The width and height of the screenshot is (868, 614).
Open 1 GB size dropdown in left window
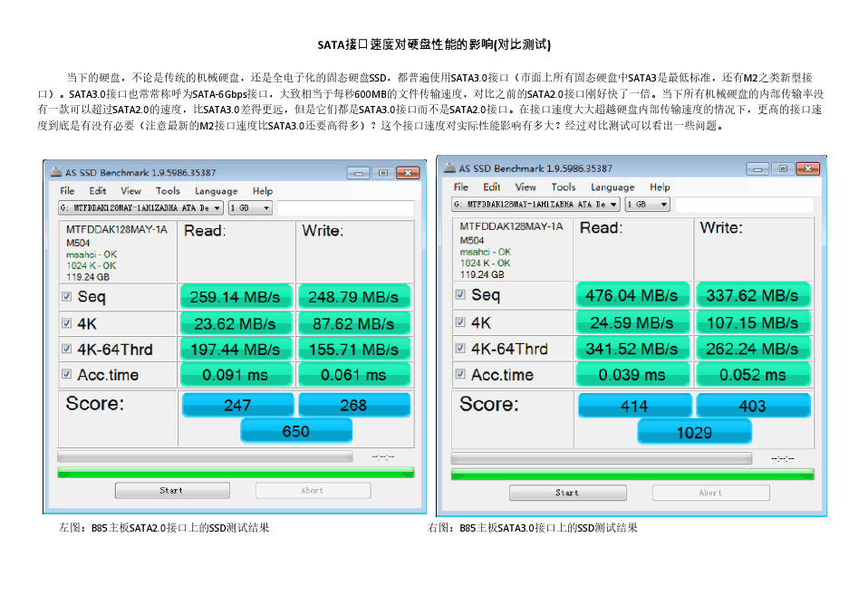coord(250,208)
